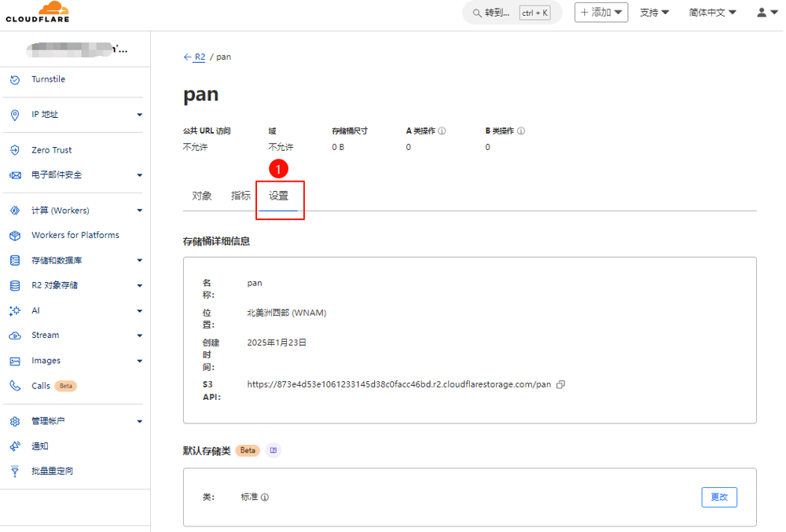Open info tooltip for A 类操作

pyautogui.click(x=442, y=131)
